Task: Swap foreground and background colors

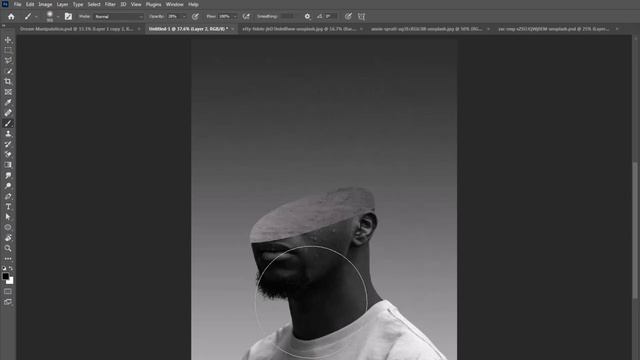Action: pyautogui.click(x=11, y=268)
